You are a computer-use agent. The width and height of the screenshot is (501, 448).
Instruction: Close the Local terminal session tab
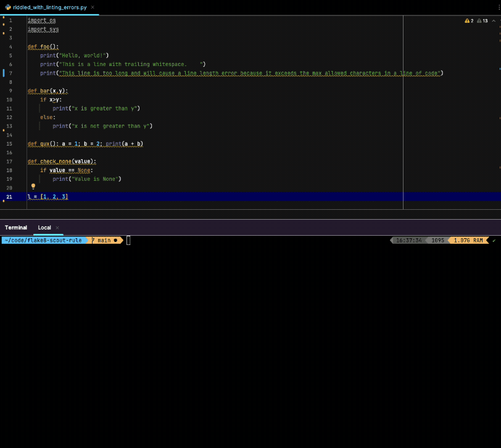click(57, 228)
